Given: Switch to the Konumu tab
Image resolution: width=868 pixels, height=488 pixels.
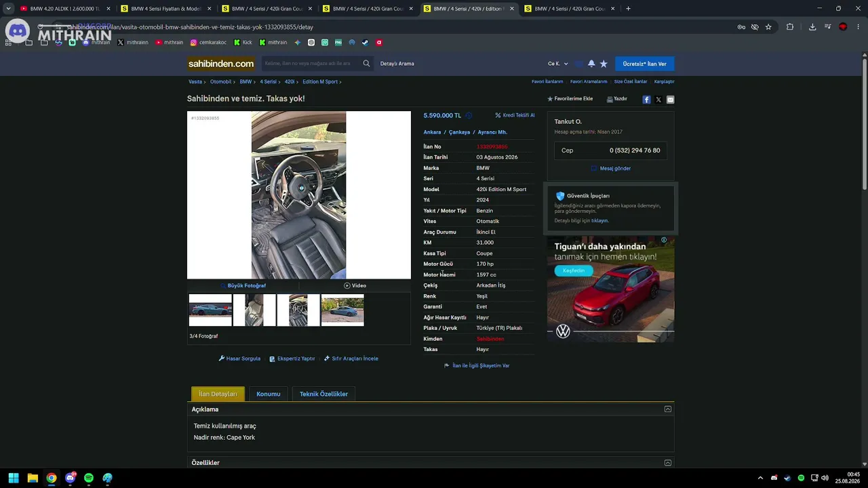Looking at the screenshot, I should (269, 394).
